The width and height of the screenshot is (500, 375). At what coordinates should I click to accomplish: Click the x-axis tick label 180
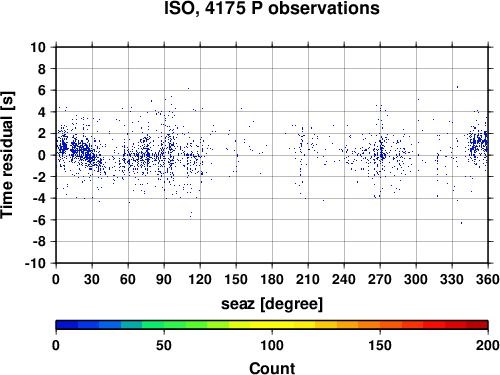click(272, 279)
